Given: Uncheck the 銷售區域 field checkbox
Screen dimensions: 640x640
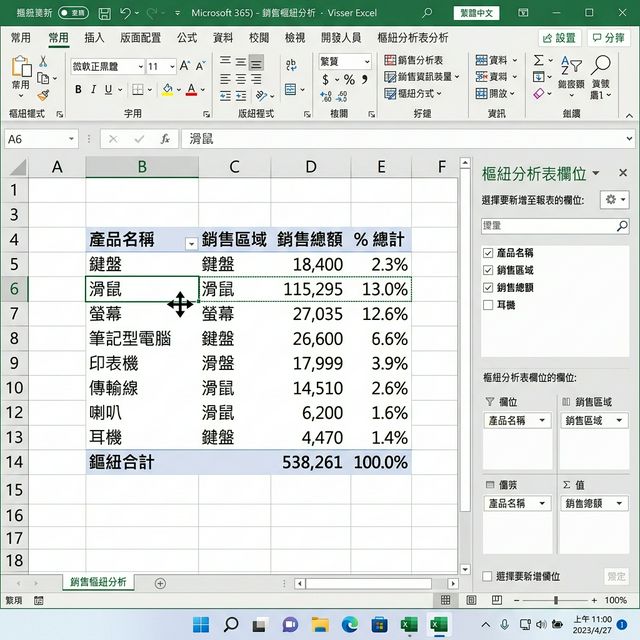Looking at the screenshot, I should [488, 270].
